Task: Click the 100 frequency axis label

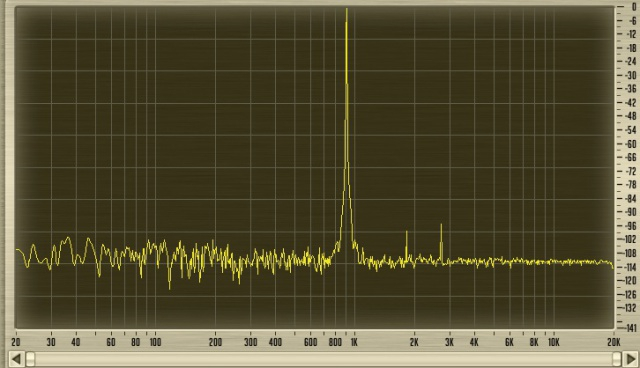Action: 155,342
